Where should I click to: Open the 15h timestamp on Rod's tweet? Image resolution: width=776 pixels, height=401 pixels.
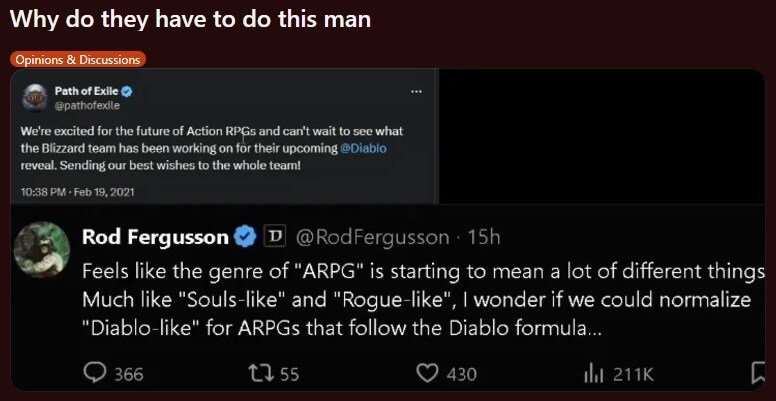coord(483,237)
